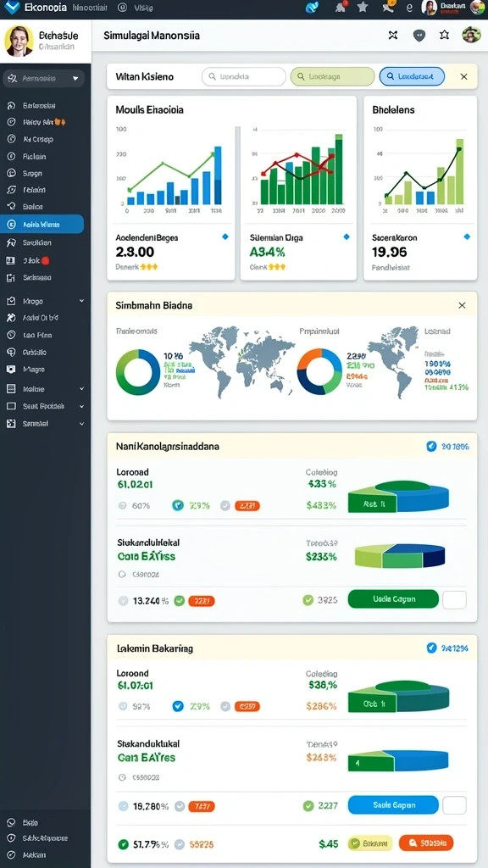Toggle blue checkmark beside 79% in Lakemin Bakaring
Screen dimensions: 488x868
coord(178,706)
